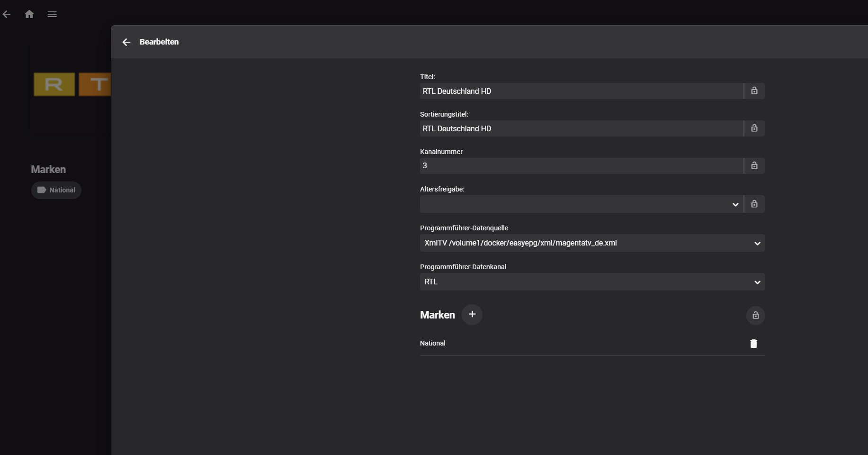The image size is (868, 455).
Task: Select the National entry in the Marken list
Action: pyautogui.click(x=433, y=343)
